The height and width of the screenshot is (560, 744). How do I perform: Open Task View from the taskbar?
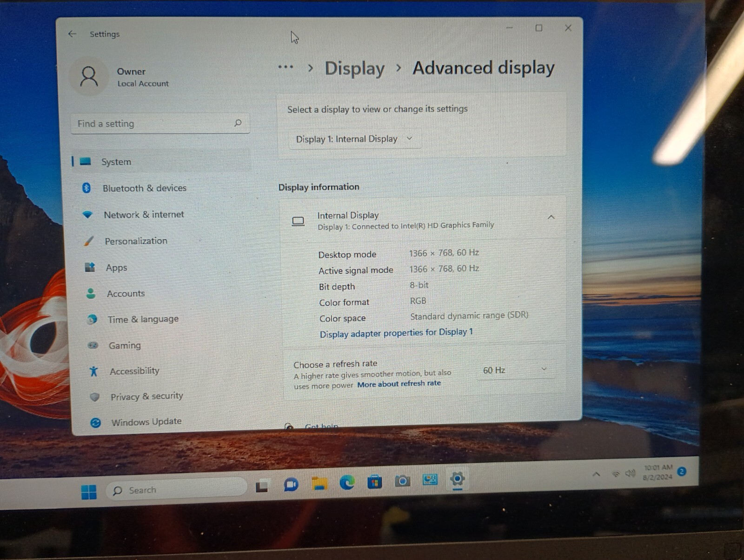[x=262, y=486]
